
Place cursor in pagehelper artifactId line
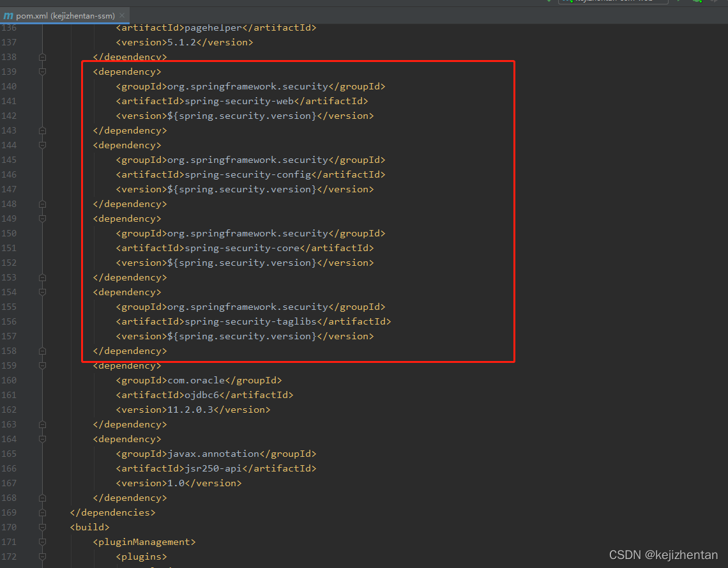tap(216, 28)
